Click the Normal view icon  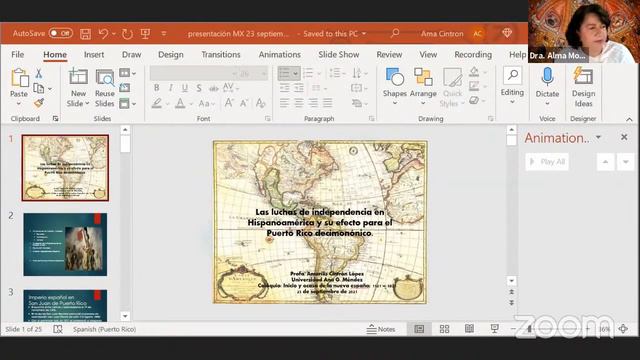coord(419,329)
